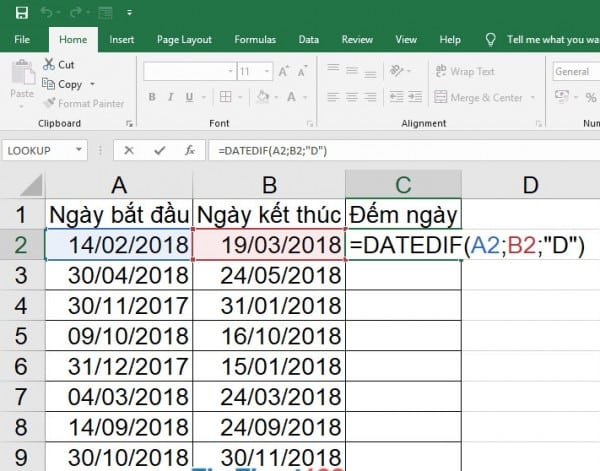This screenshot has height=471, width=600.
Task: Open the Data tab
Action: pyautogui.click(x=308, y=39)
